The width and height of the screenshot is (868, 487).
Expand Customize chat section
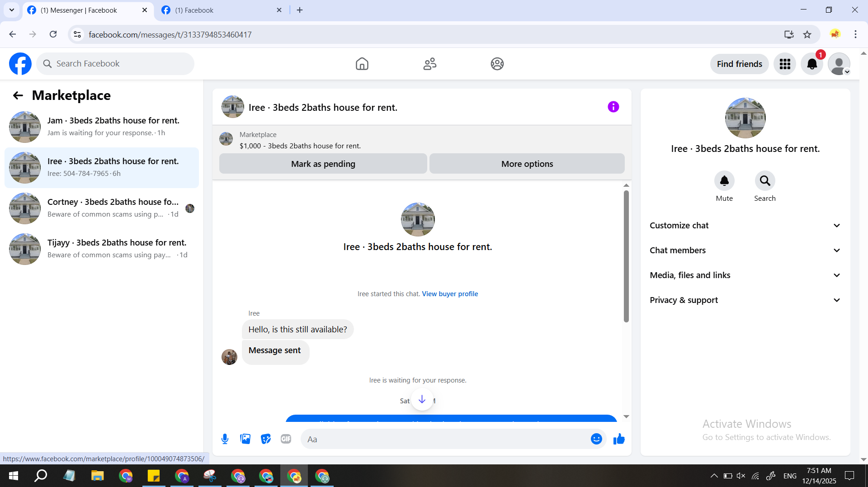(x=745, y=226)
